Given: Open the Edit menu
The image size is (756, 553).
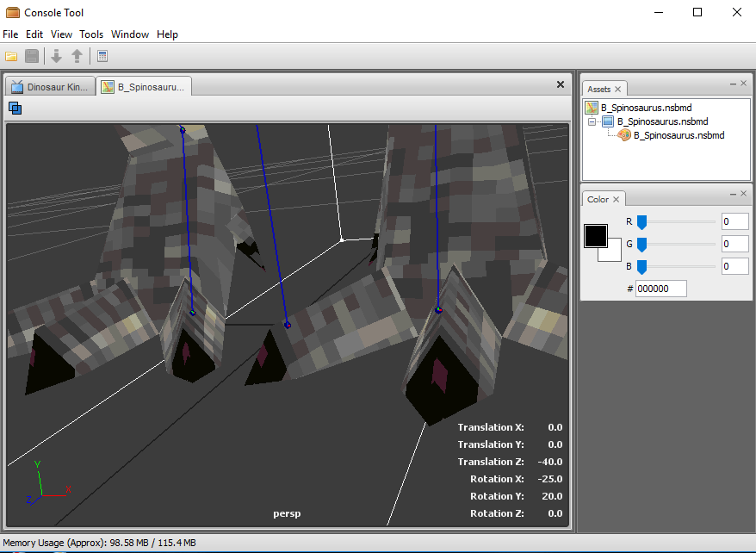Looking at the screenshot, I should click(34, 34).
